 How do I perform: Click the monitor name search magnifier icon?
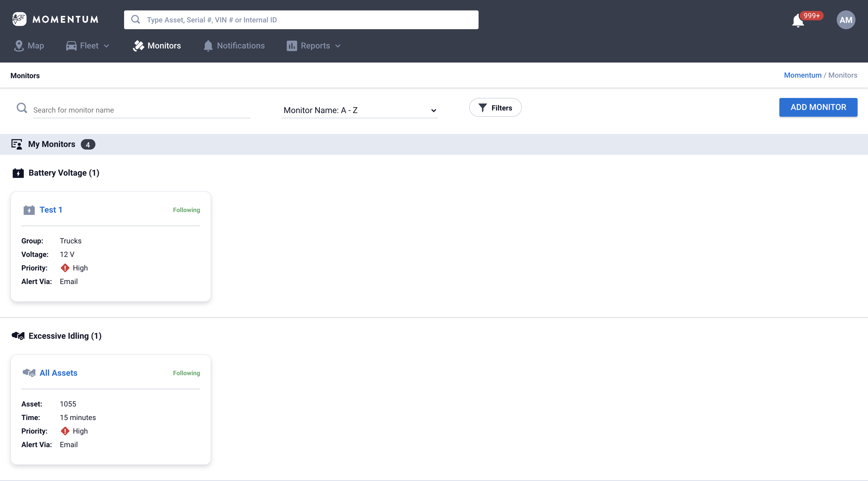pos(22,108)
